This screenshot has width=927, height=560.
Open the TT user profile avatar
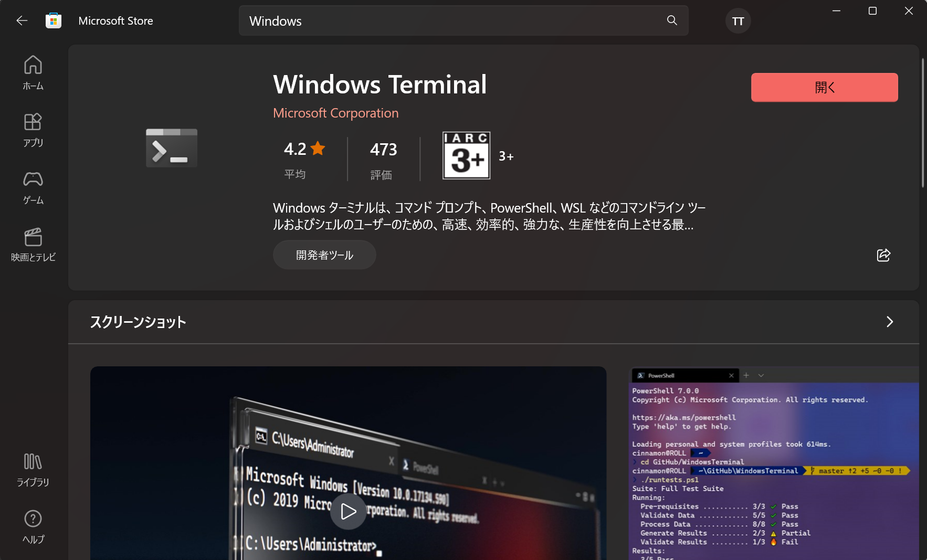coord(738,21)
